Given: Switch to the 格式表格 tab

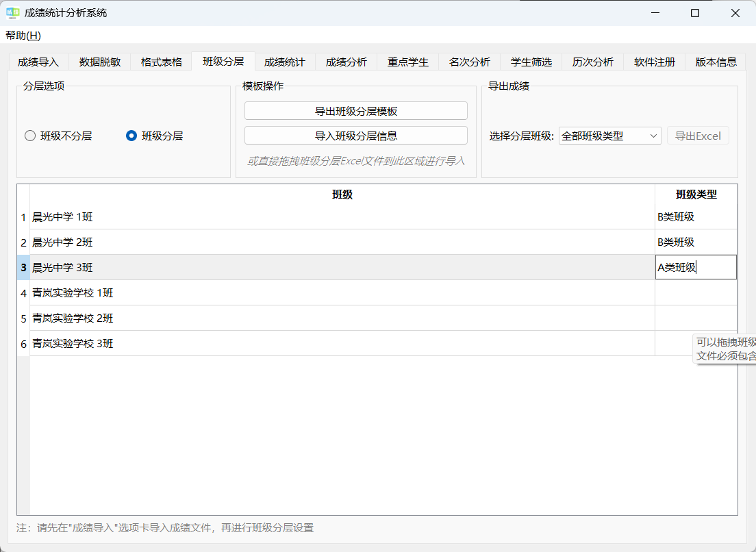Looking at the screenshot, I should pos(162,62).
